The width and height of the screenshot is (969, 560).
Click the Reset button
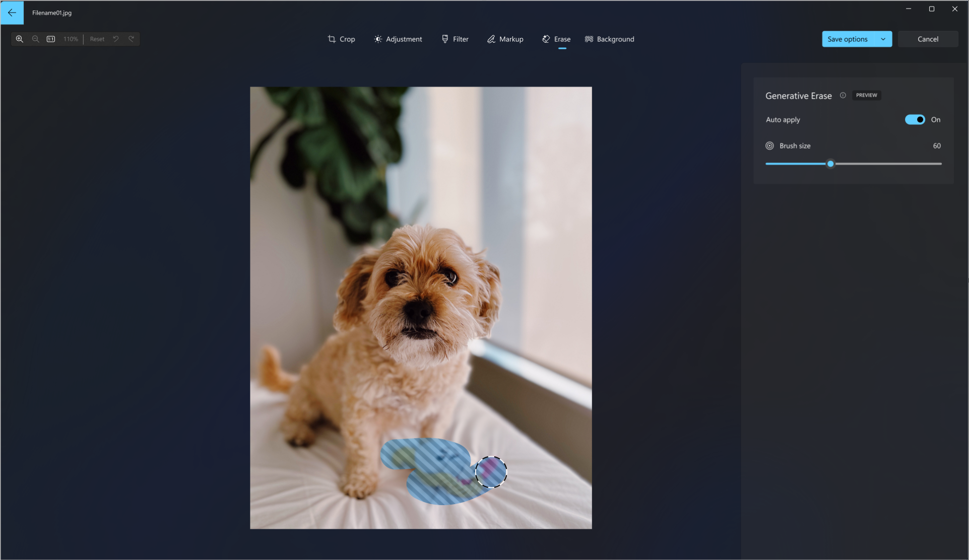point(97,39)
